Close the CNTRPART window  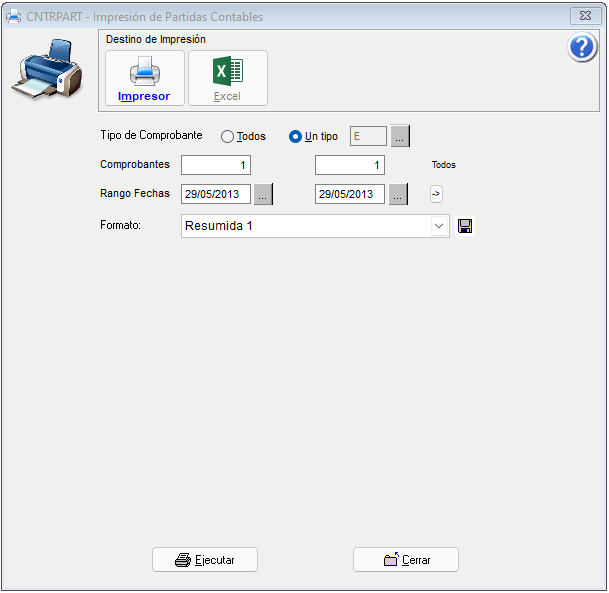pos(585,16)
